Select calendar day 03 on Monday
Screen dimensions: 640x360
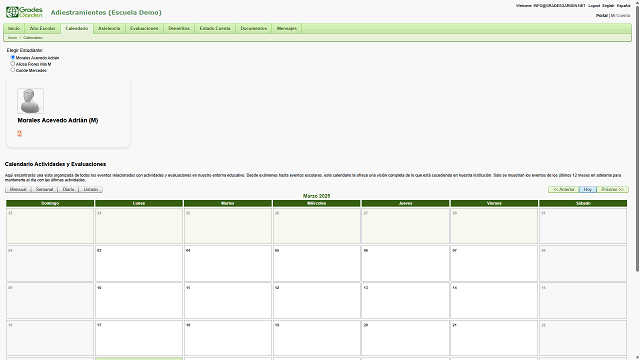[x=139, y=263]
